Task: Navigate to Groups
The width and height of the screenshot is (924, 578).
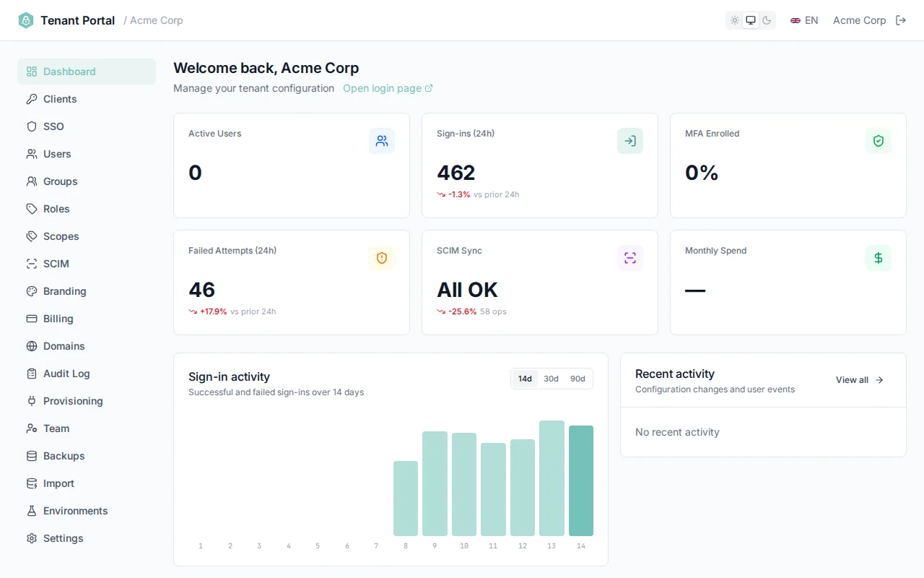Action: pyautogui.click(x=87, y=181)
